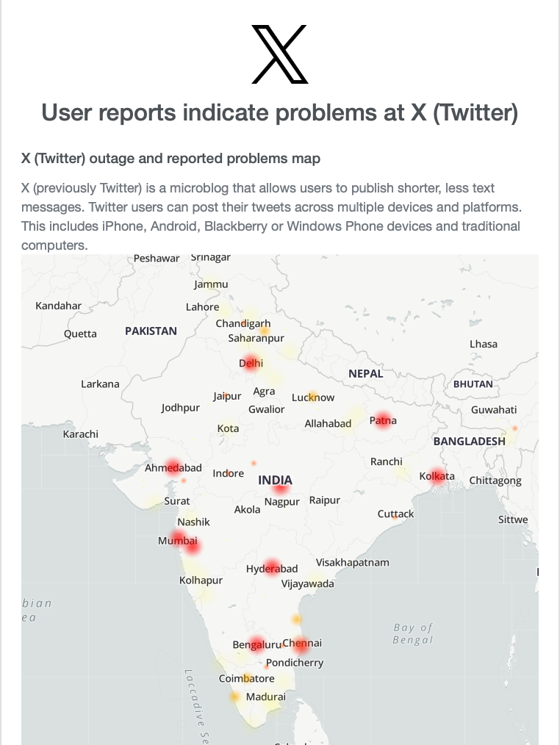Click the X (Twitter) logo icon
This screenshot has height=745, width=560.
(280, 54)
